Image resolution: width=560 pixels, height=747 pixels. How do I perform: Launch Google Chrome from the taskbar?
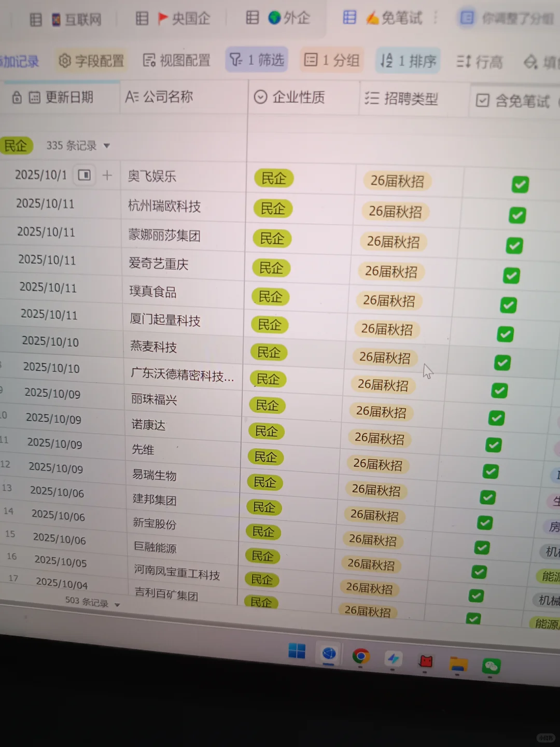pos(361,656)
